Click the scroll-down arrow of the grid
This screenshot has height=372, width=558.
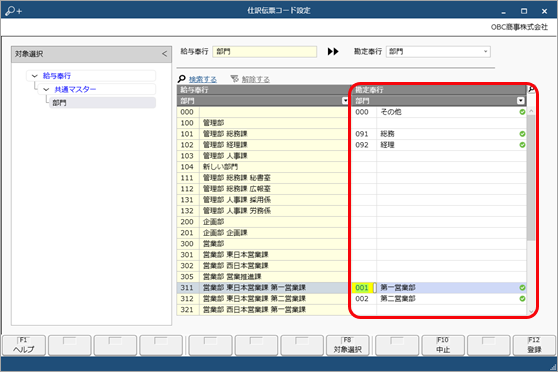[x=531, y=311]
